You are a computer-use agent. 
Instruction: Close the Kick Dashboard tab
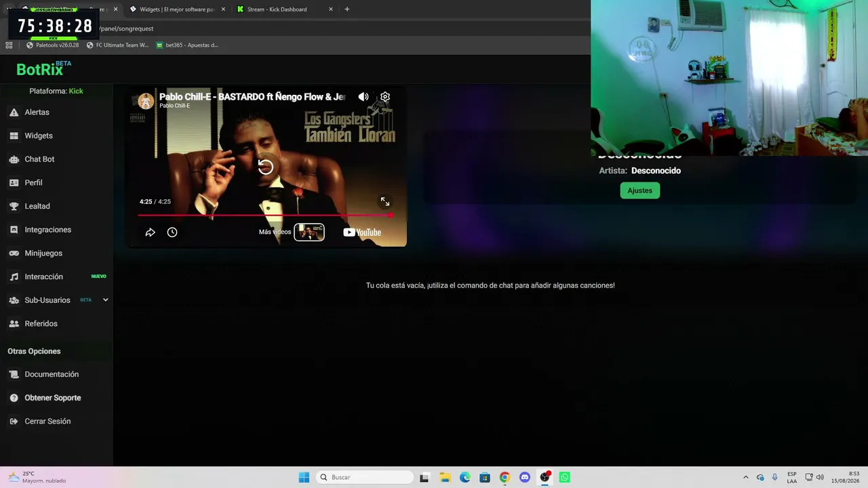(331, 9)
